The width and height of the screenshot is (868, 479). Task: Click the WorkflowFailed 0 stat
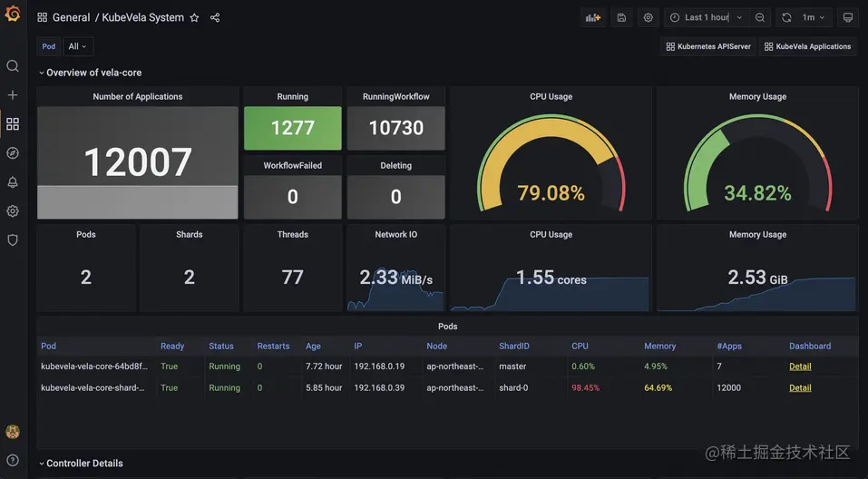(292, 197)
